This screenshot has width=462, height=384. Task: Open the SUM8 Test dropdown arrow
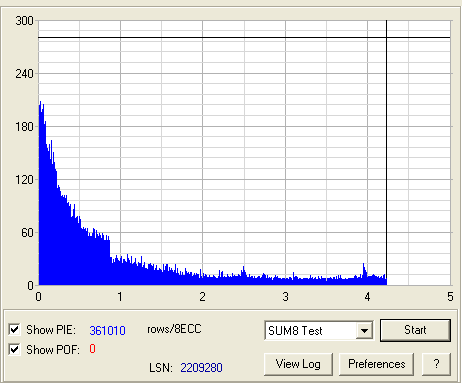[364, 331]
